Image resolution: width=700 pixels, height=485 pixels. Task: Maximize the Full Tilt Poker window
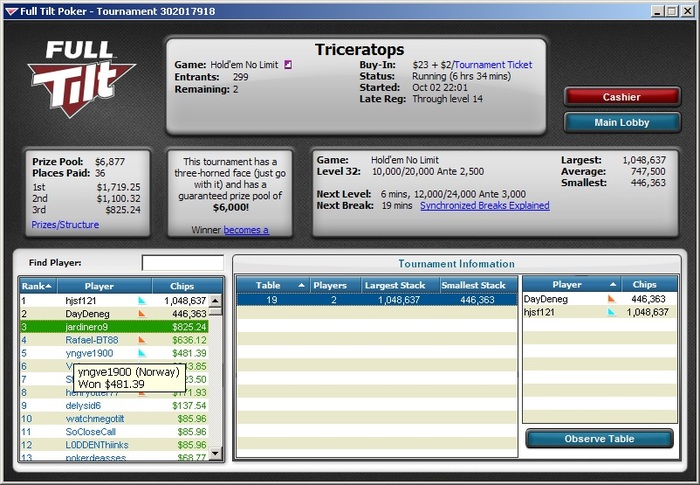pyautogui.click(x=672, y=11)
